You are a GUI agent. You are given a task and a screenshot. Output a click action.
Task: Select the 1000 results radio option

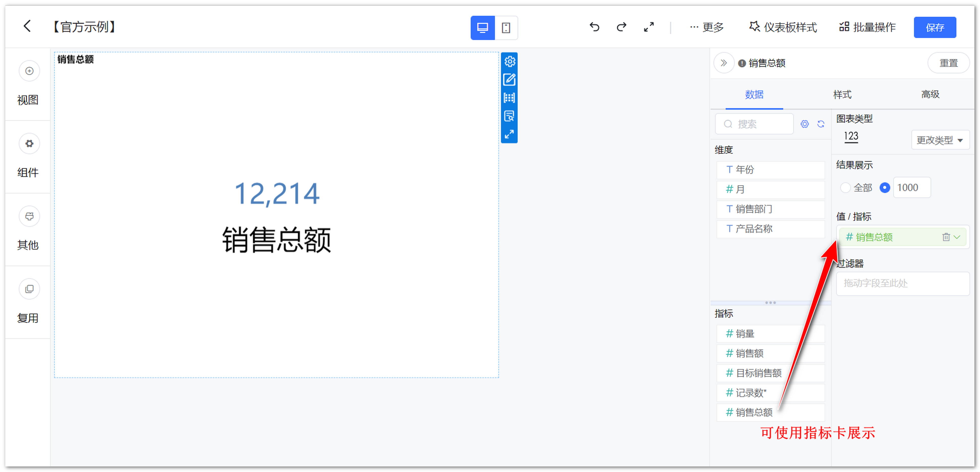tap(885, 188)
